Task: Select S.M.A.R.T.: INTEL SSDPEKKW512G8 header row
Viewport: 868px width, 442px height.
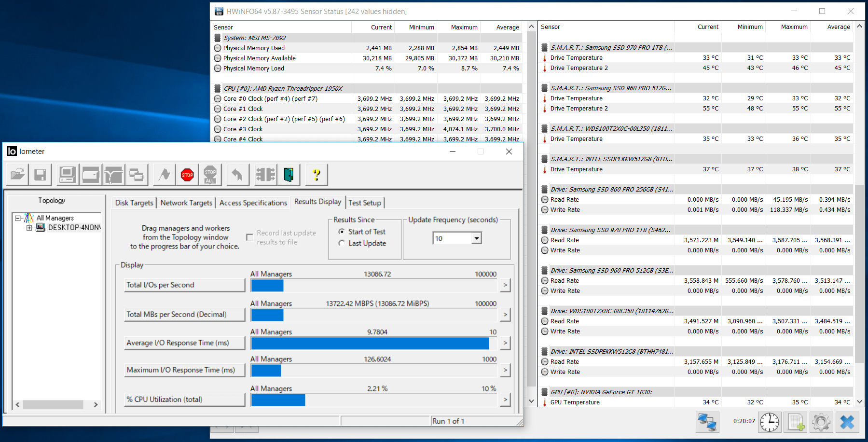Action: pos(696,159)
